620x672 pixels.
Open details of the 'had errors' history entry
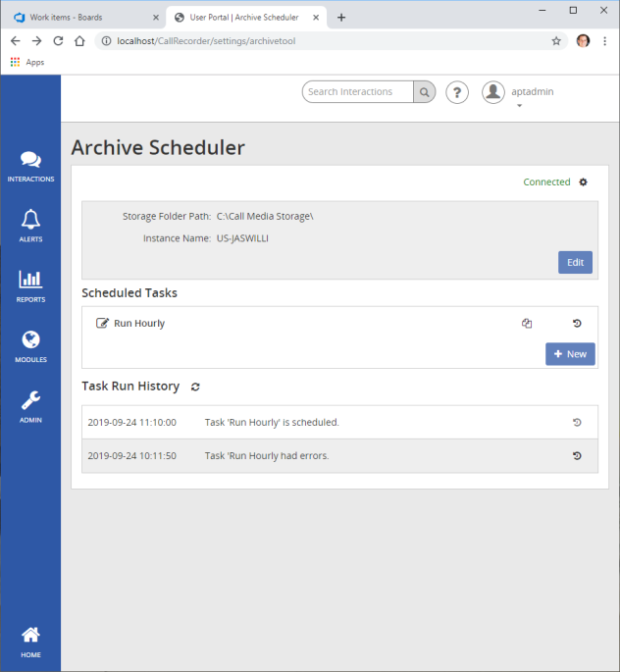[x=577, y=455]
